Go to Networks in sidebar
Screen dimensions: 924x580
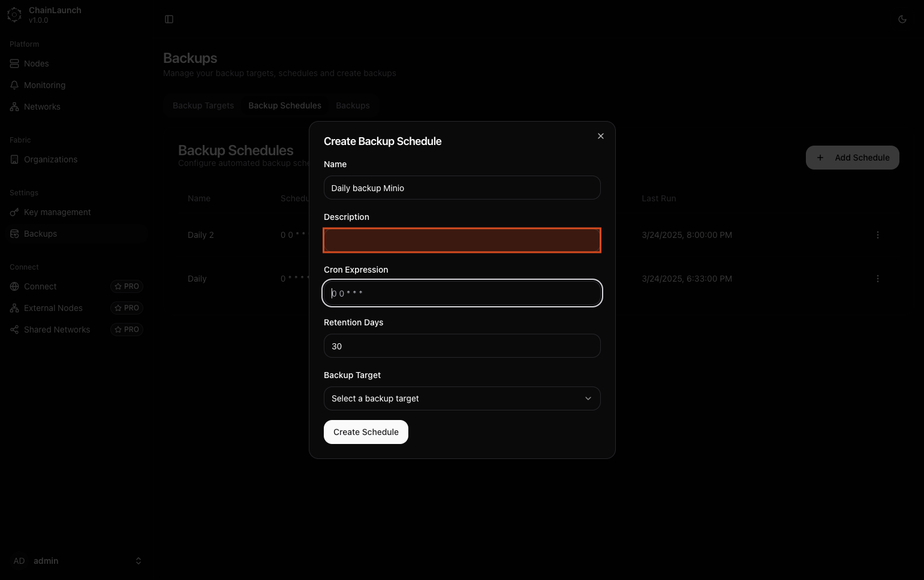click(42, 107)
